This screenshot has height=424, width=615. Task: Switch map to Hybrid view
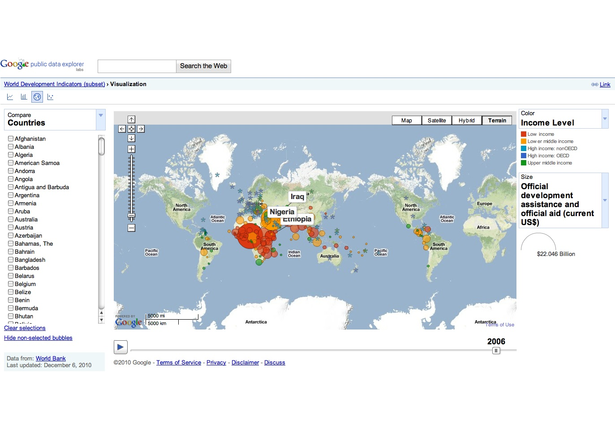[x=467, y=120]
